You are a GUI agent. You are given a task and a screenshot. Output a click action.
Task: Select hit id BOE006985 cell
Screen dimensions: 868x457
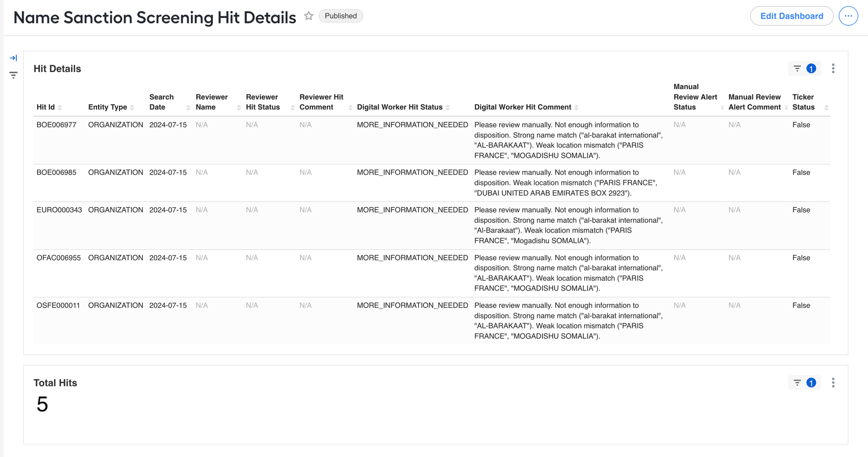point(57,172)
